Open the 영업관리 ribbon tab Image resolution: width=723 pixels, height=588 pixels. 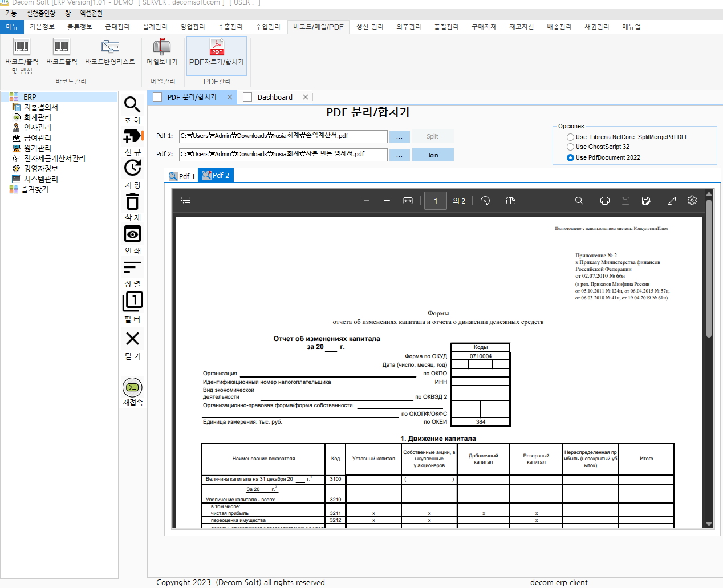point(193,27)
